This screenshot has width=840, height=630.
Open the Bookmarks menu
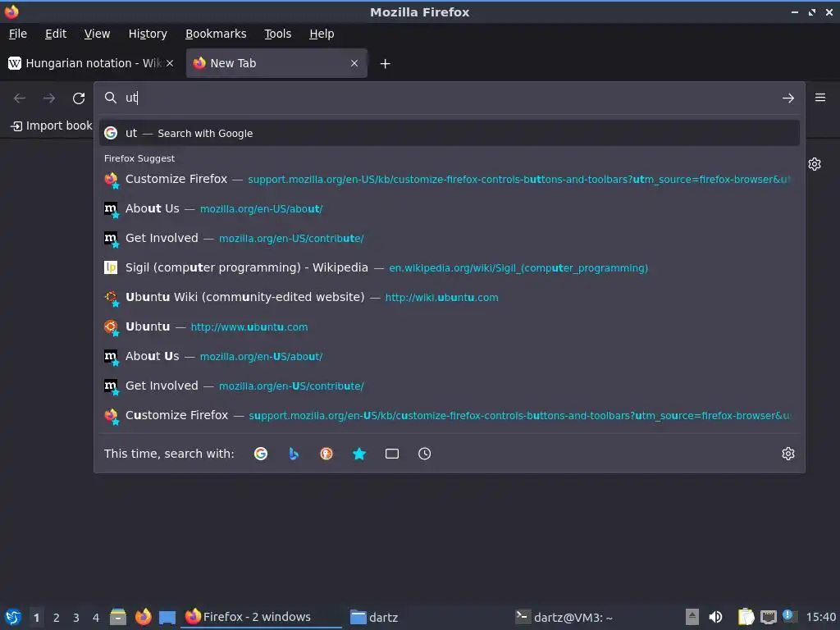(x=216, y=34)
